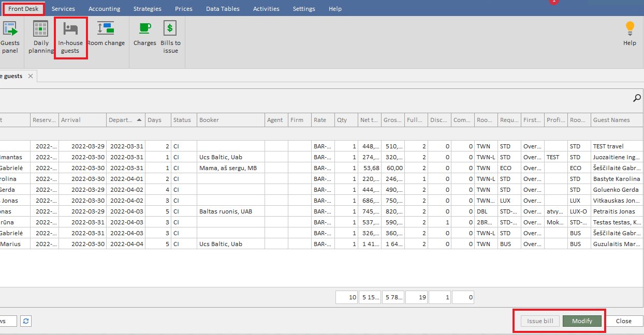Open the Help lightbulb icon

pos(630,34)
